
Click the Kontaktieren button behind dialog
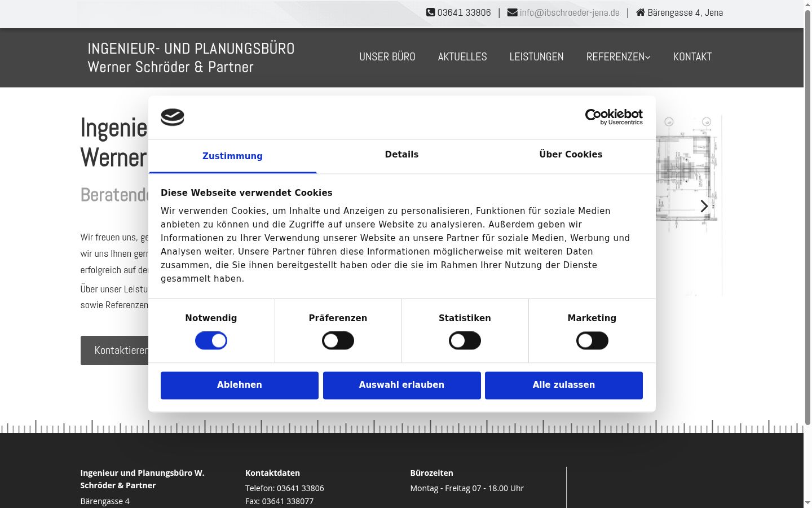115,351
